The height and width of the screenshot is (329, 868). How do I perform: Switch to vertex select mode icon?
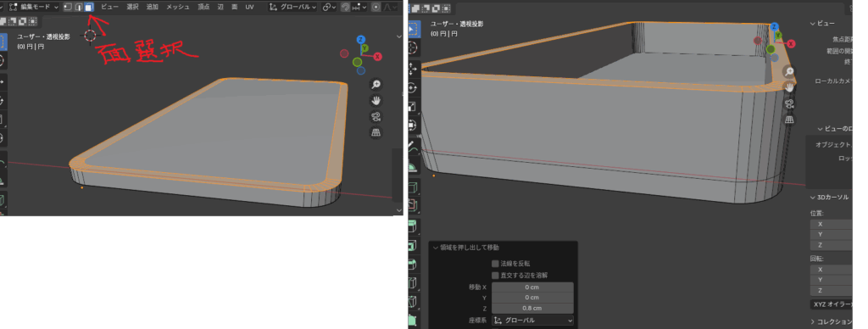(68, 7)
